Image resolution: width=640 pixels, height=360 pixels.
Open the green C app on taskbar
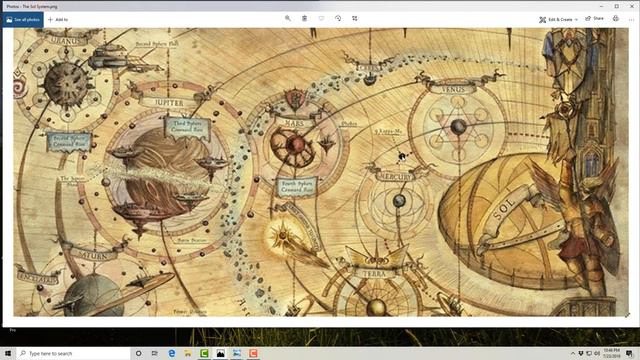coord(204,353)
